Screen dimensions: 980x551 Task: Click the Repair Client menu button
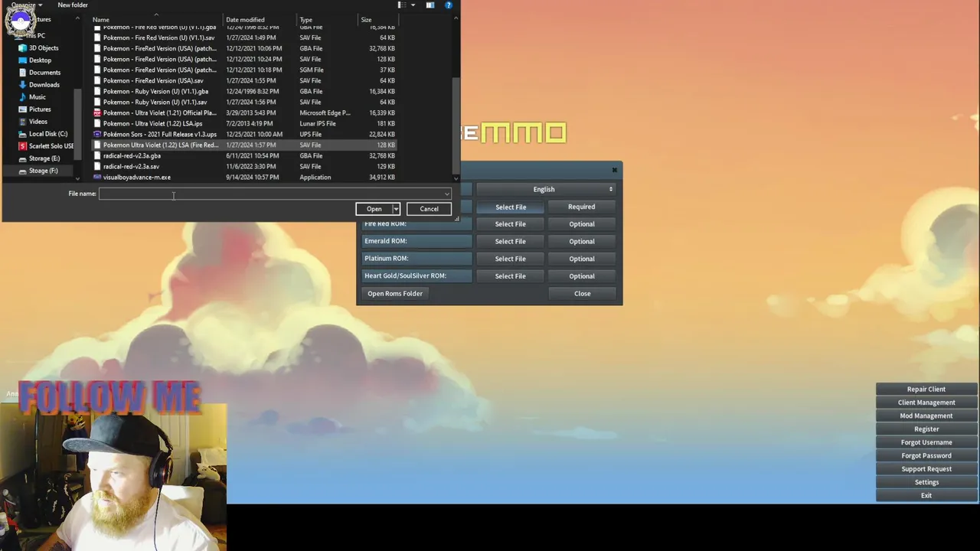(x=926, y=390)
